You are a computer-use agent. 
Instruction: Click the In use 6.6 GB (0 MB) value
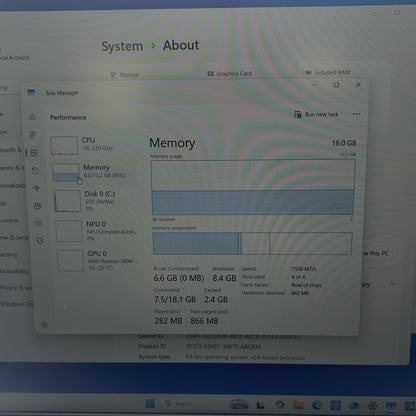point(179,278)
